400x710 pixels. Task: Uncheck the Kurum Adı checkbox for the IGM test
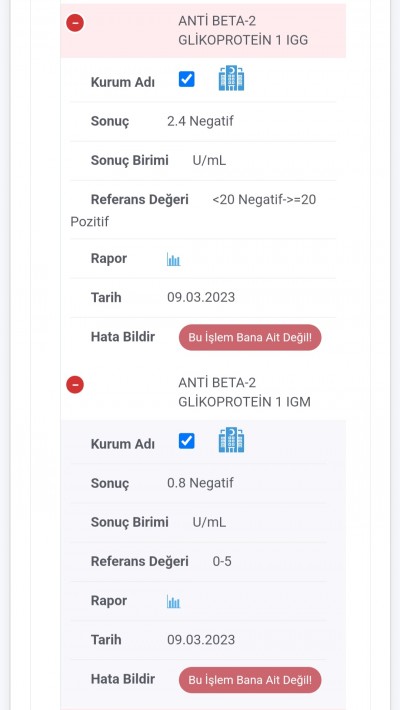[x=187, y=441]
